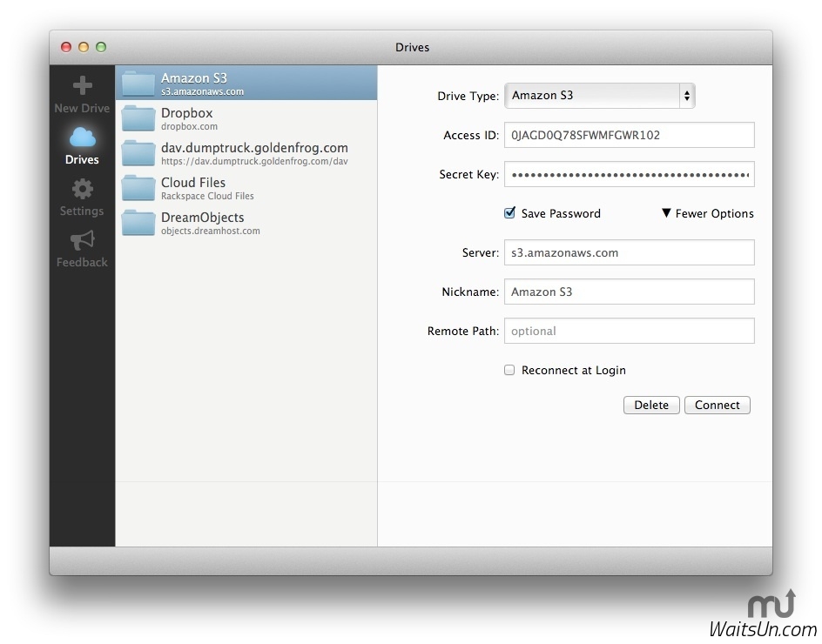Click into the Access ID field
The image size is (822, 644).
(x=629, y=135)
